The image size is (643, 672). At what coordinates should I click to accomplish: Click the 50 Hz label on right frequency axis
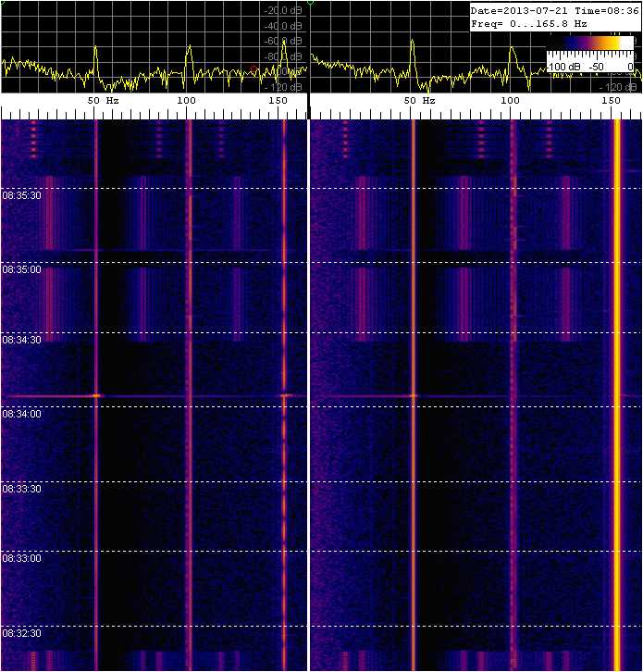coord(420,100)
